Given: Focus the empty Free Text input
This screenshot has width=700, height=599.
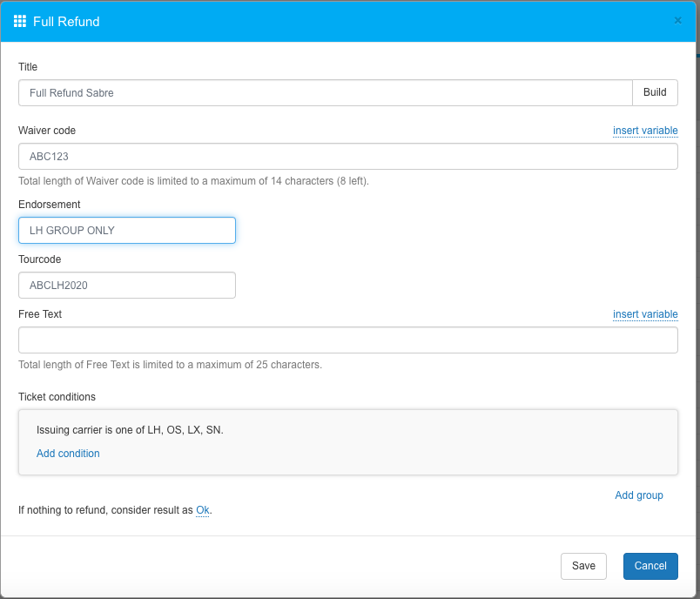Looking at the screenshot, I should click(x=347, y=340).
